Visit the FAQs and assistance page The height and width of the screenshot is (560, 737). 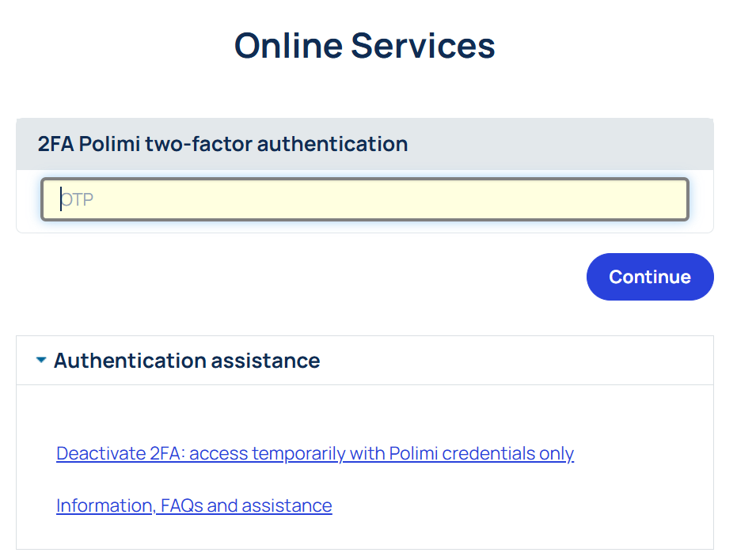tap(194, 505)
